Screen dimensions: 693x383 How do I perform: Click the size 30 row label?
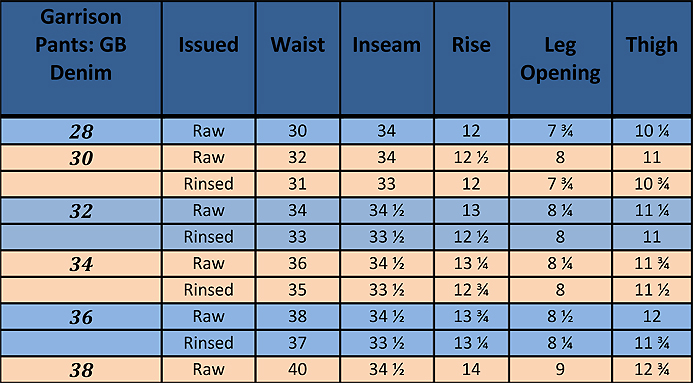pos(81,158)
